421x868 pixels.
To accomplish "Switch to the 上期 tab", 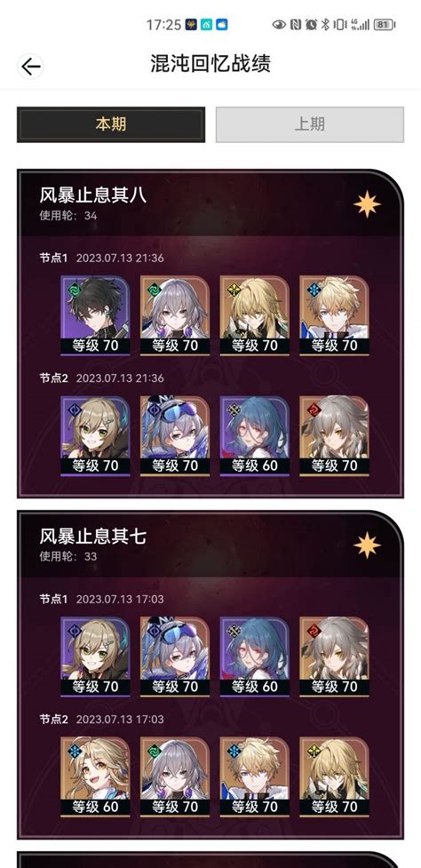I will click(x=310, y=124).
